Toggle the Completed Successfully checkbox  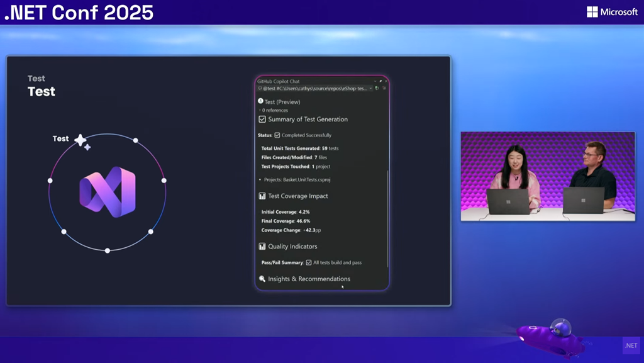(x=277, y=135)
